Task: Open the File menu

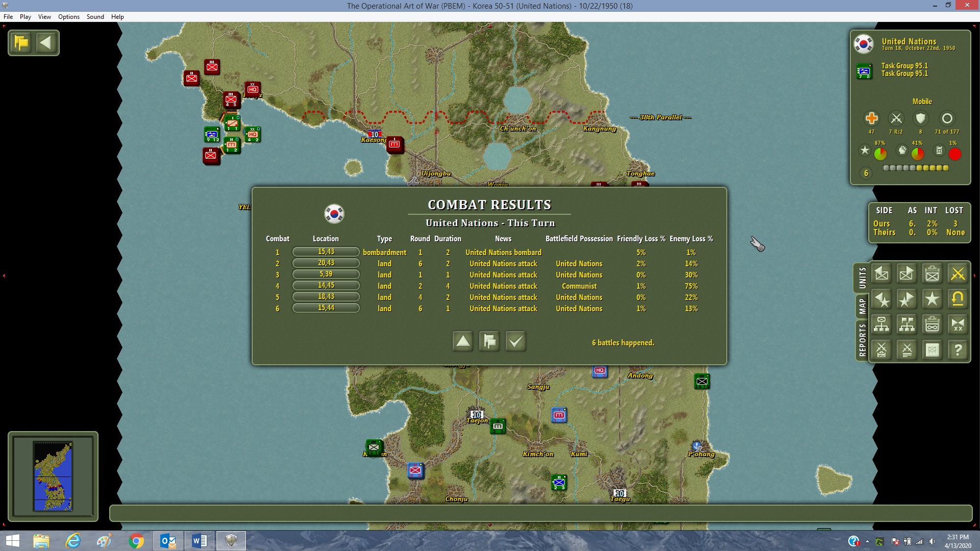Action: coord(8,17)
